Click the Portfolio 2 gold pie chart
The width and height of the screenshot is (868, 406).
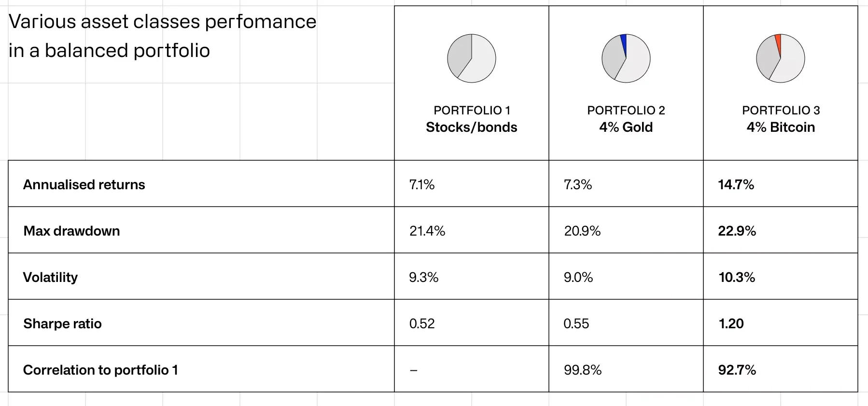coord(626,58)
